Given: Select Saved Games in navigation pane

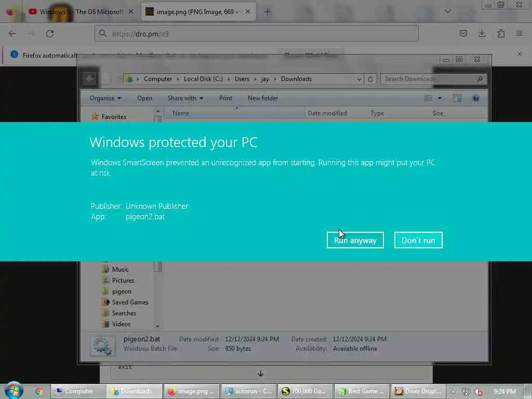Looking at the screenshot, I should (130, 302).
